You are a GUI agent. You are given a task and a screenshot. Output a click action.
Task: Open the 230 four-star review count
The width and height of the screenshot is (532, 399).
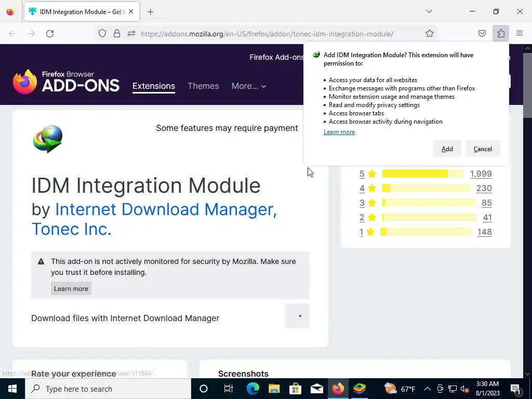tap(484, 188)
